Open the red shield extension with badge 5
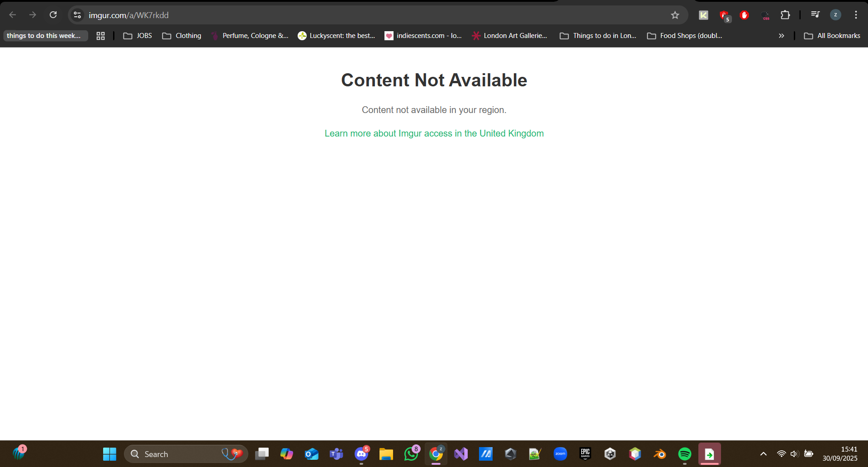The height and width of the screenshot is (467, 868). pos(725,15)
